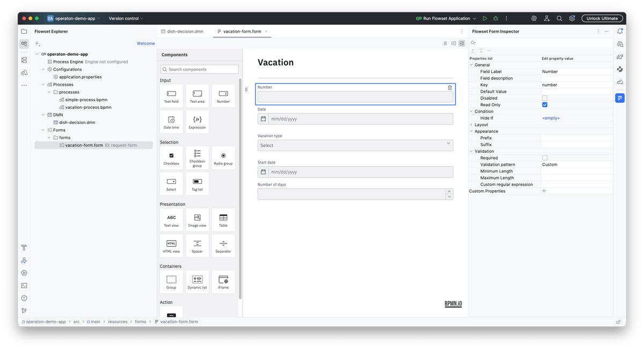Add the Checkbox selection component
Screen dimensions: 644x350
point(171,158)
